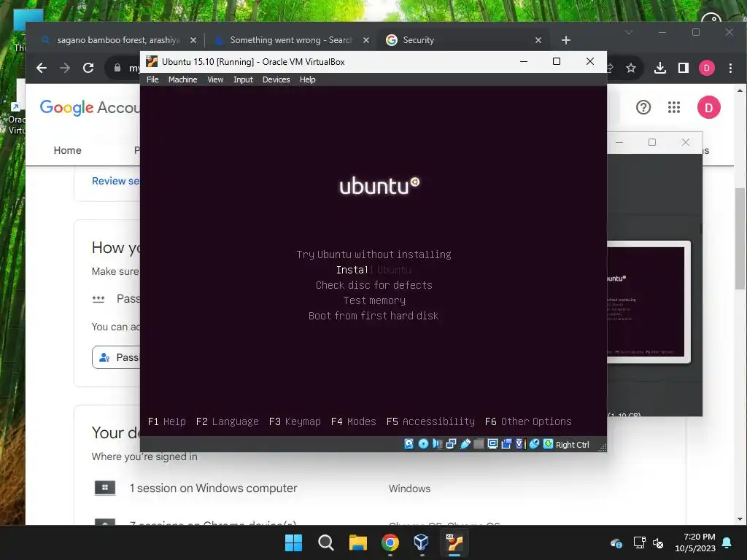Viewport: 747px width, 560px height.
Task: Click the recording indicator in VirtualBox status bar
Action: 506,444
